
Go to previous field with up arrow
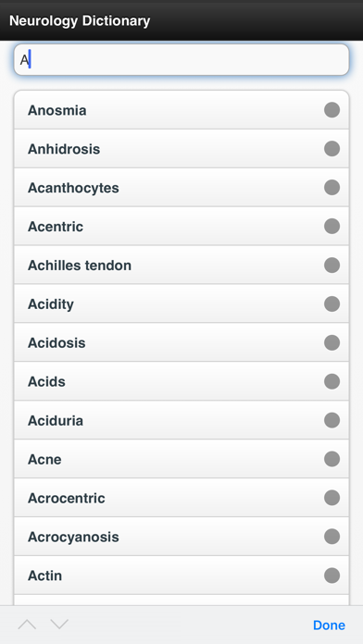27,625
